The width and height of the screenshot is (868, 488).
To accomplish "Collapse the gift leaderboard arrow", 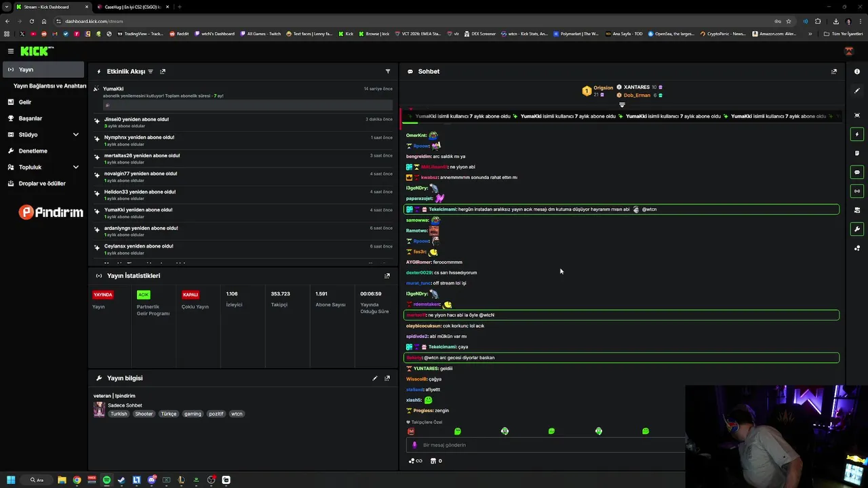I will pos(622,105).
